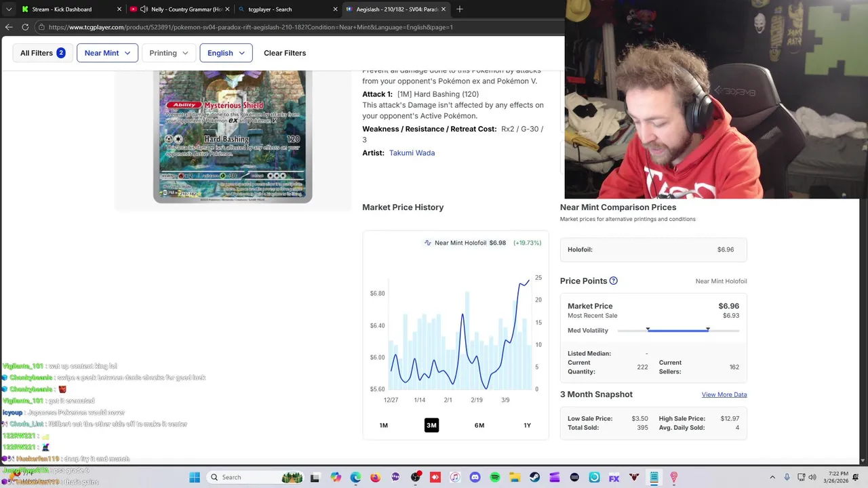This screenshot has width=868, height=488.
Task: Expand the Printing filter dropdown
Action: click(169, 53)
